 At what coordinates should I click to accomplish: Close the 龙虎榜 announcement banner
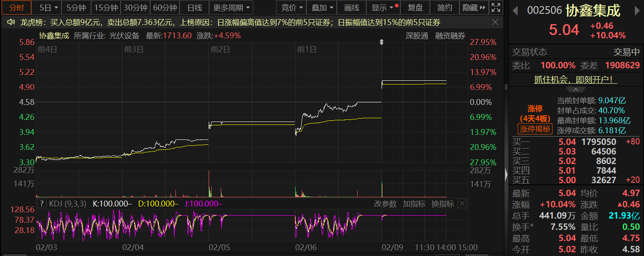coord(495,22)
